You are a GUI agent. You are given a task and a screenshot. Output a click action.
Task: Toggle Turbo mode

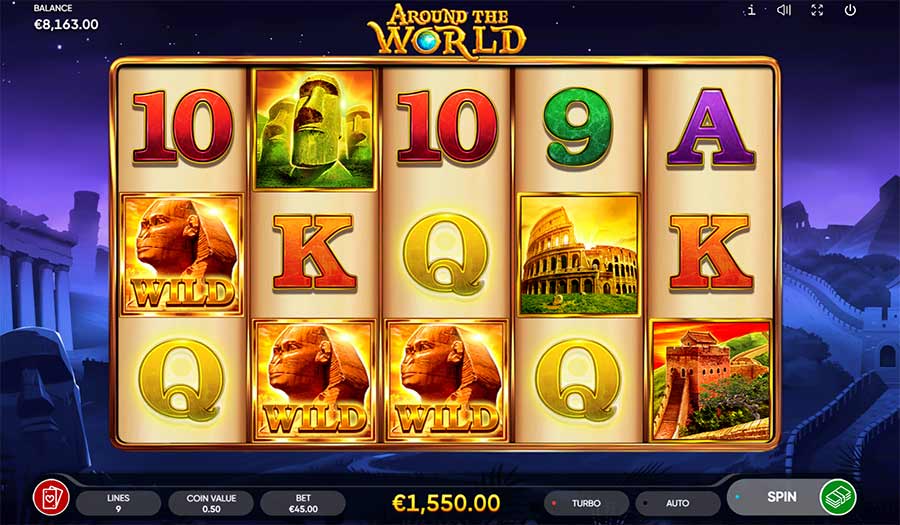[x=586, y=503]
